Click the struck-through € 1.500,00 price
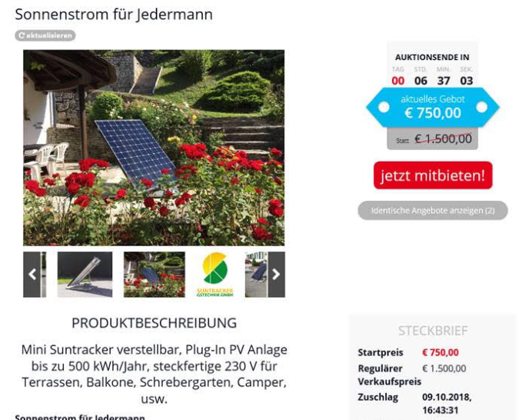The height and width of the screenshot is (420, 532). click(443, 139)
